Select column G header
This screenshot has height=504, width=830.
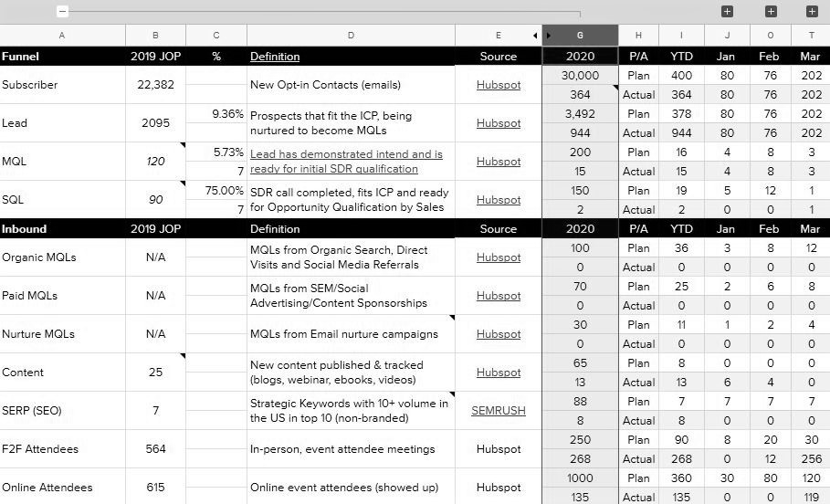tap(581, 36)
